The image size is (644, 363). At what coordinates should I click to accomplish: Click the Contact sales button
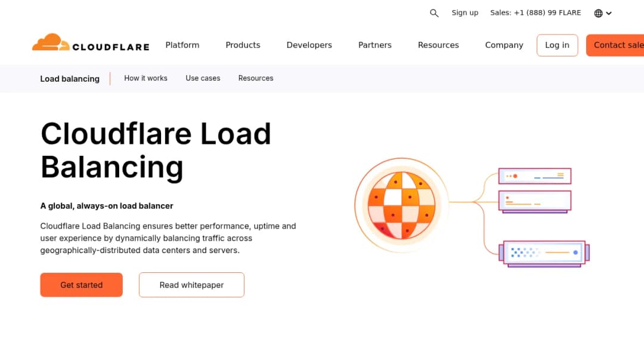click(615, 45)
